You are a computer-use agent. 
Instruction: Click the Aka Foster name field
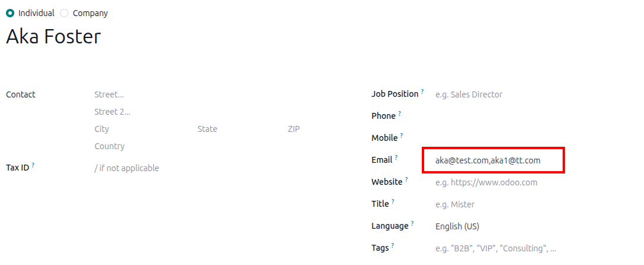53,37
